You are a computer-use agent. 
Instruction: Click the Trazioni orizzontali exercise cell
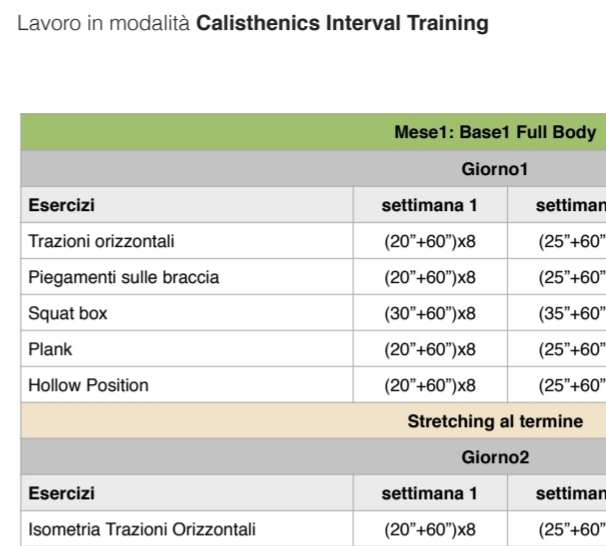(x=187, y=241)
